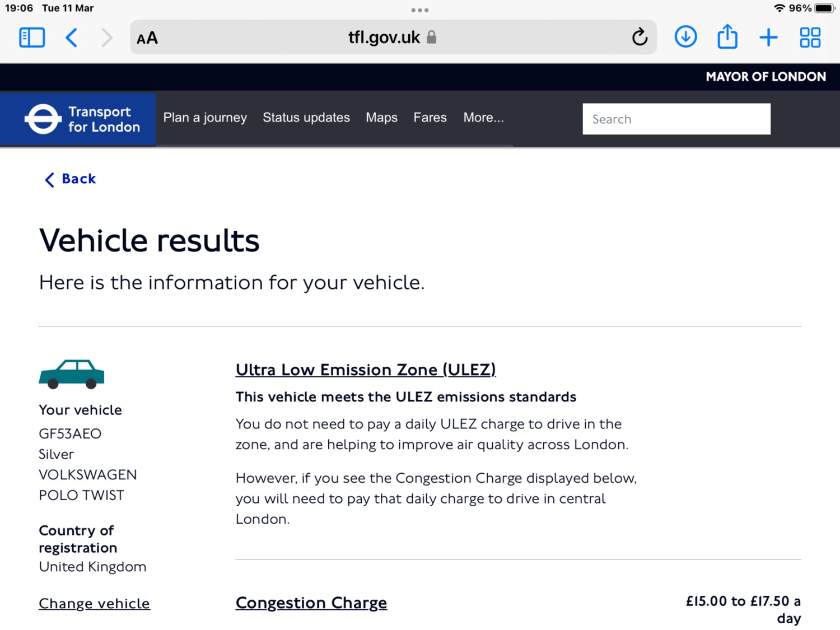
Task: Open Safari sidebar panel icon
Action: pos(32,38)
